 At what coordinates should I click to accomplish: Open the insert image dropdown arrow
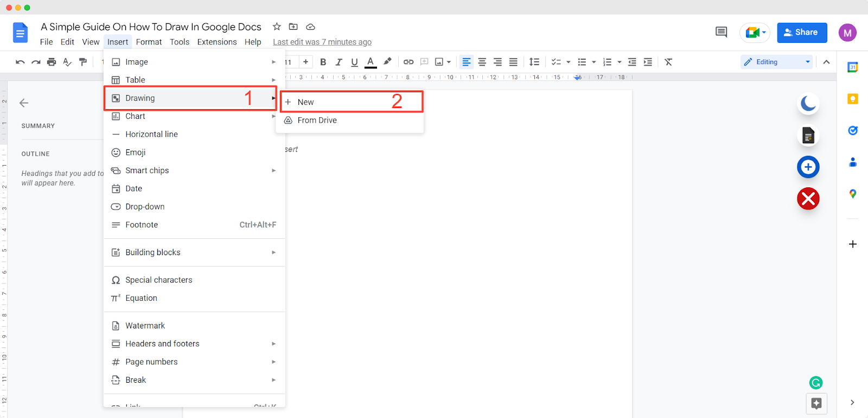click(449, 62)
